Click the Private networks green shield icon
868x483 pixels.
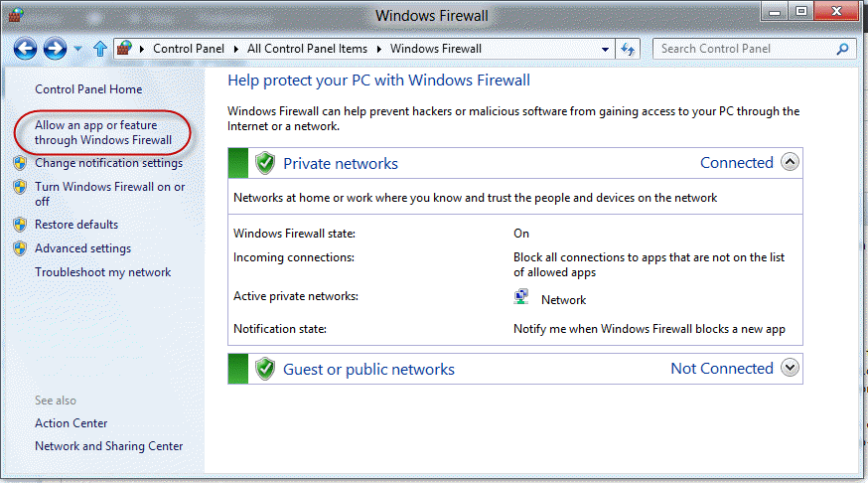click(x=265, y=163)
